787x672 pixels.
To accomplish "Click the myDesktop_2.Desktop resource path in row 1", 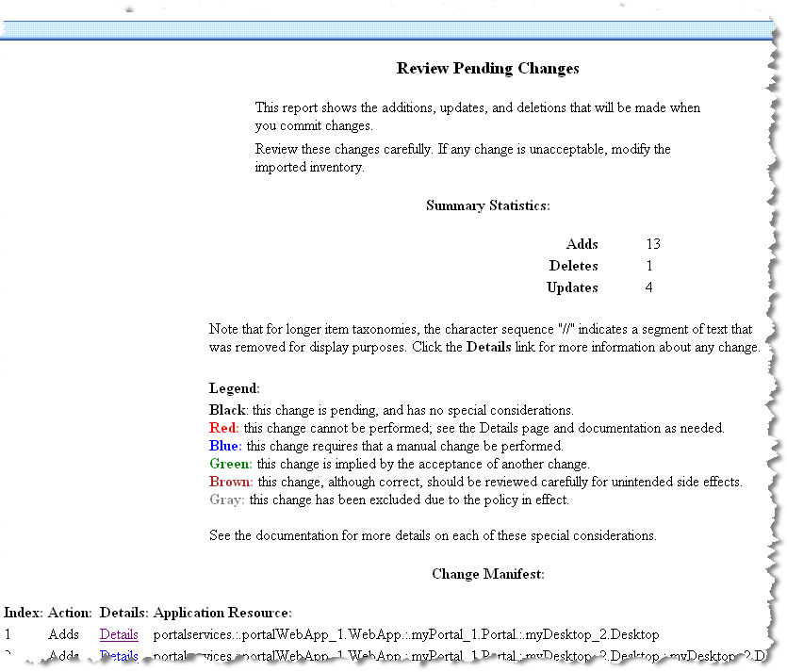I will coord(406,634).
